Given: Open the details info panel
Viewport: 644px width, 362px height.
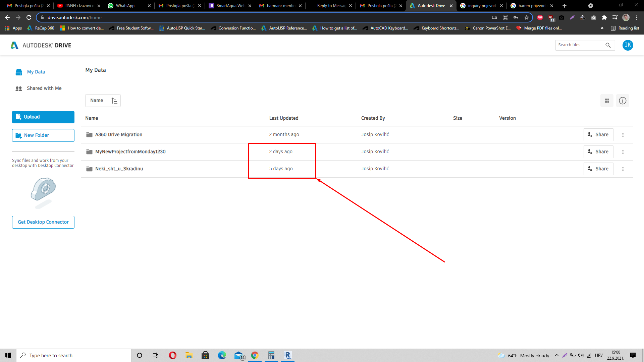Looking at the screenshot, I should point(623,101).
